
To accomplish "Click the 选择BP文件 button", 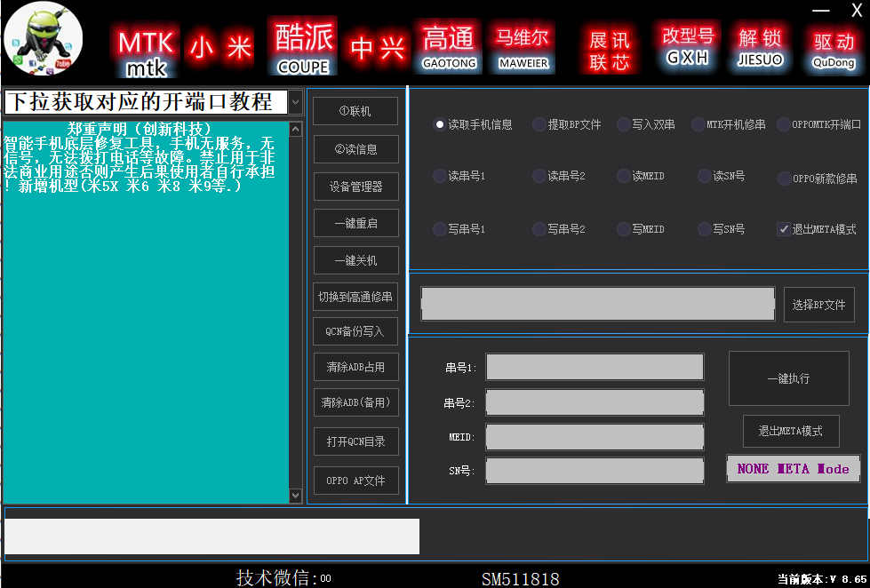I will [818, 305].
